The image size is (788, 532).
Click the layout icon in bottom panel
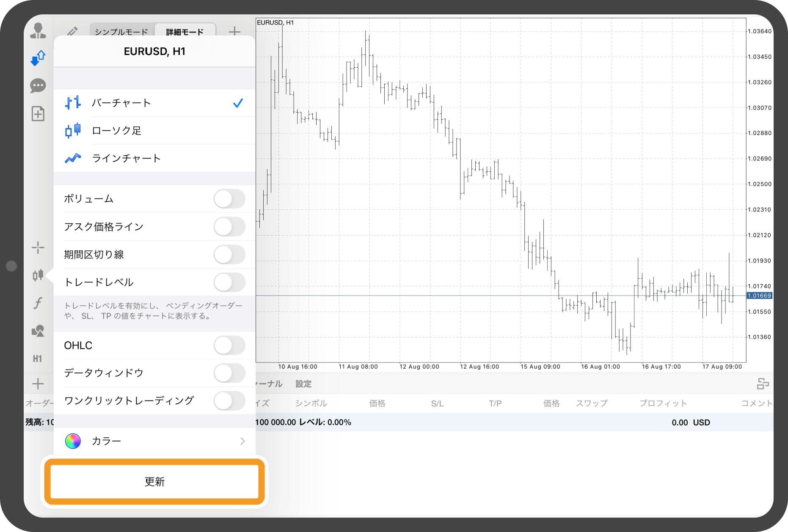point(763,384)
